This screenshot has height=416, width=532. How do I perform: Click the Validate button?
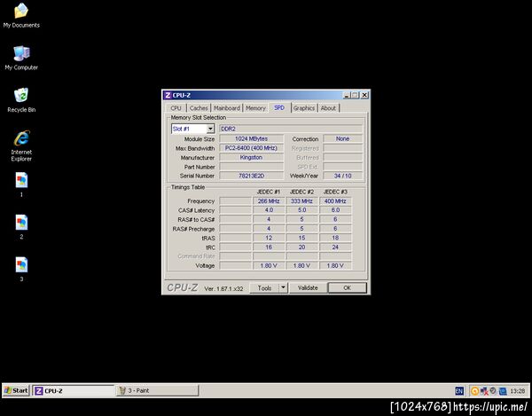(308, 287)
